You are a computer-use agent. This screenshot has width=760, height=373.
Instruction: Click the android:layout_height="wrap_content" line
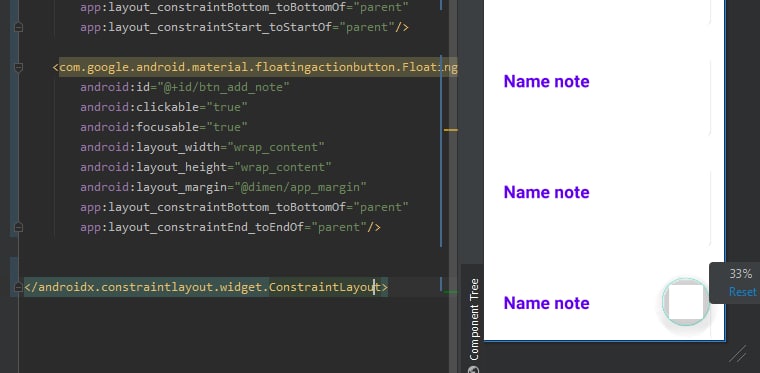(206, 167)
